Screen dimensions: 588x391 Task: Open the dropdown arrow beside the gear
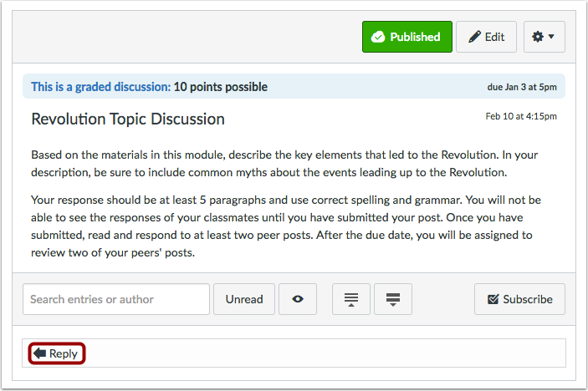click(x=551, y=37)
